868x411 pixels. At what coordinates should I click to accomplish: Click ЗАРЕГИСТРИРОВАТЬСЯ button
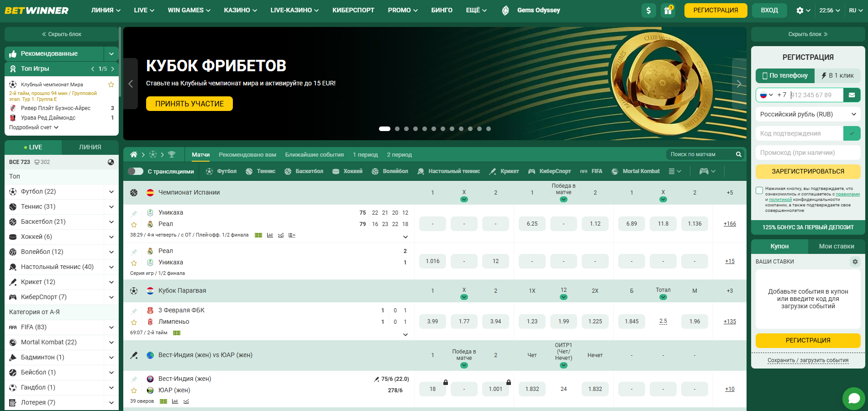point(808,171)
